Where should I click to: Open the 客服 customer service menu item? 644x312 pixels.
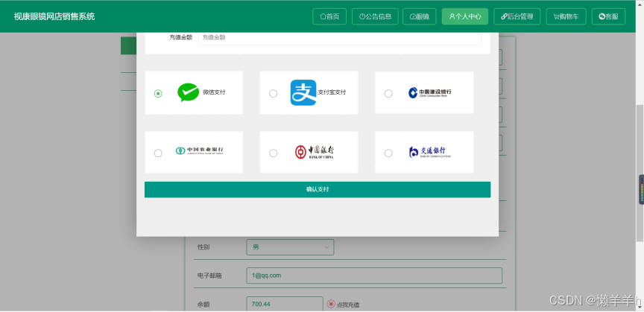point(609,16)
